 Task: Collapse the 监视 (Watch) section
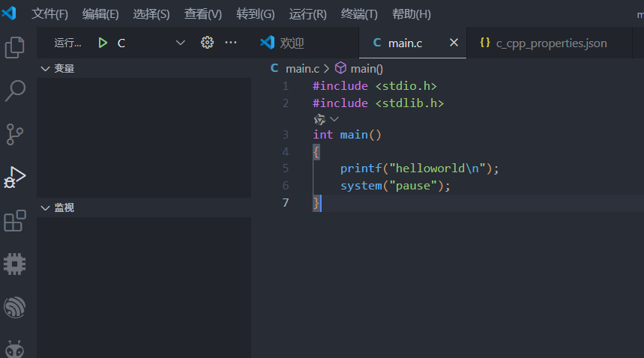[45, 207]
